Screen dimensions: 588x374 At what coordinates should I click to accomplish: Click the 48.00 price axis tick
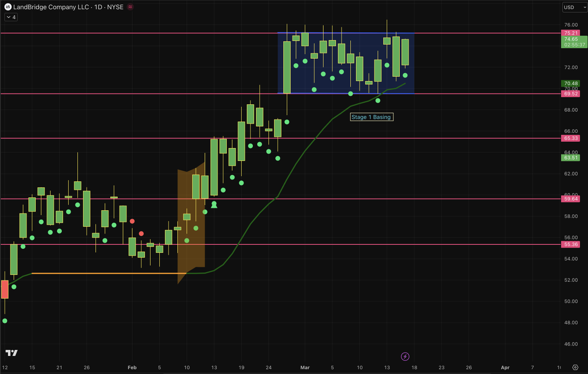coord(571,323)
